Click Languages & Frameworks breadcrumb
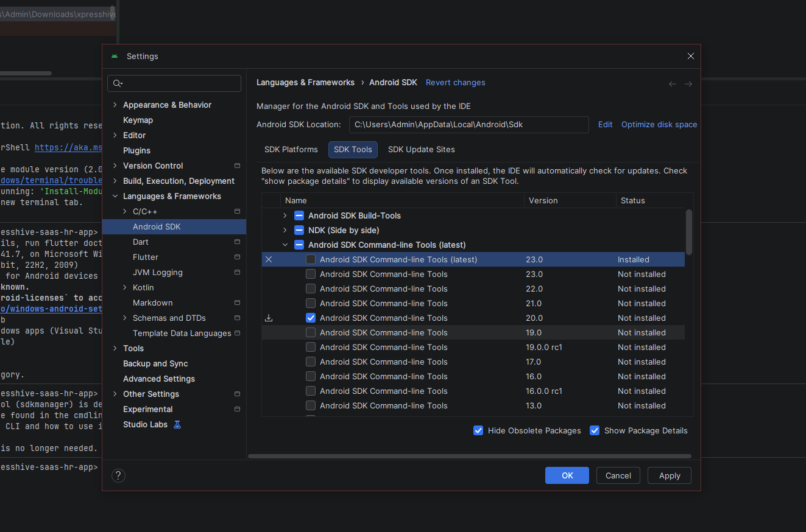Screen dimensions: 806x532 point(305,82)
